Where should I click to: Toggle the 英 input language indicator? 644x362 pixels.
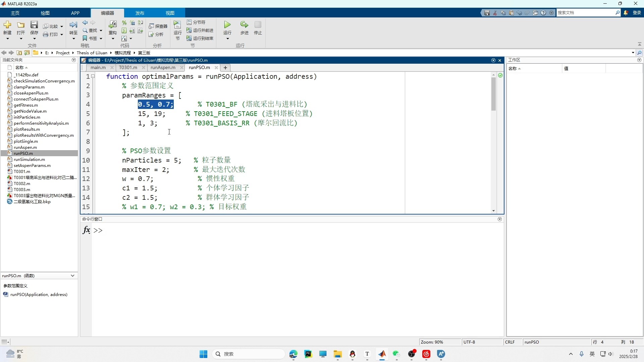click(592, 354)
